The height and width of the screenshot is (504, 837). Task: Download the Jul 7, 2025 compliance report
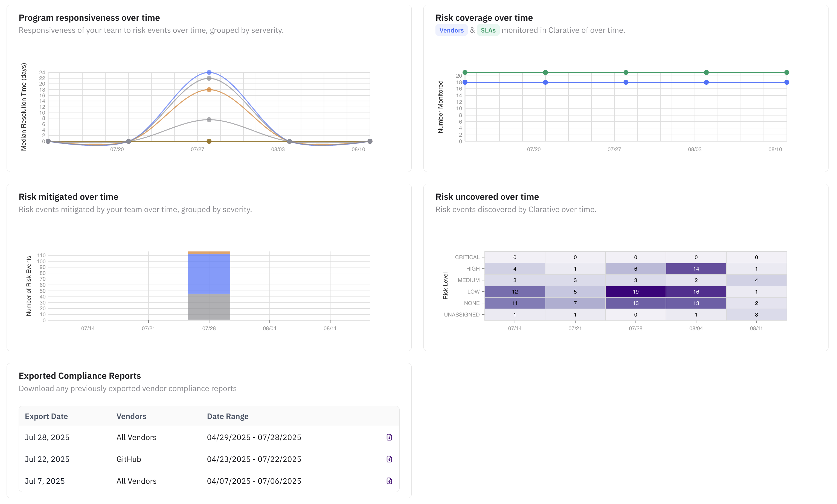[389, 481]
